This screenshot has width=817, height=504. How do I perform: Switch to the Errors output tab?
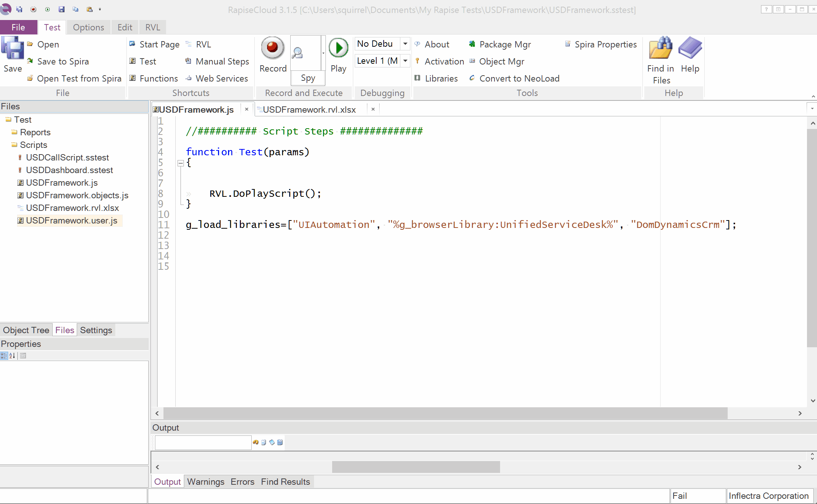pos(242,482)
